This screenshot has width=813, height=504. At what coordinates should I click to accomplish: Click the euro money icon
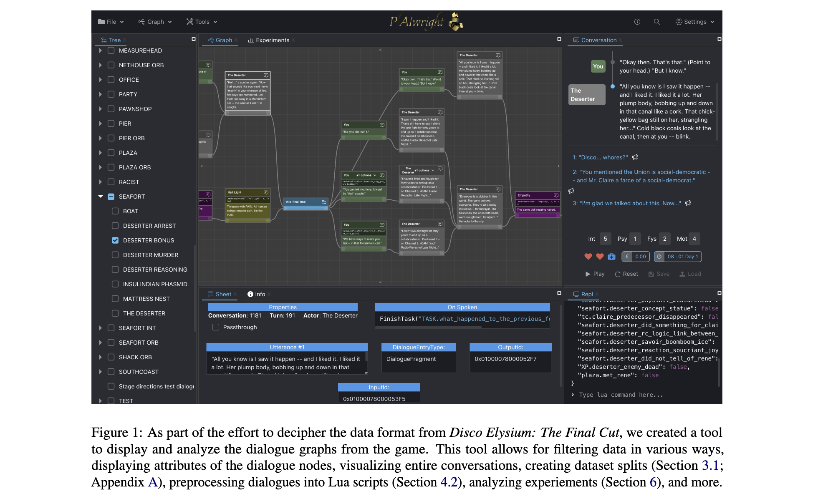pos(627,257)
